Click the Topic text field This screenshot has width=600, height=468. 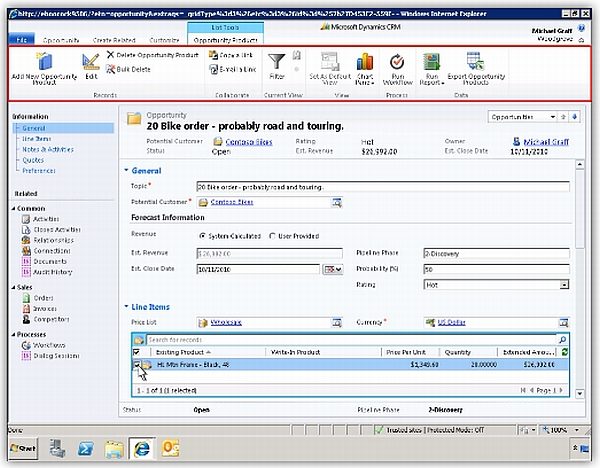(x=382, y=186)
